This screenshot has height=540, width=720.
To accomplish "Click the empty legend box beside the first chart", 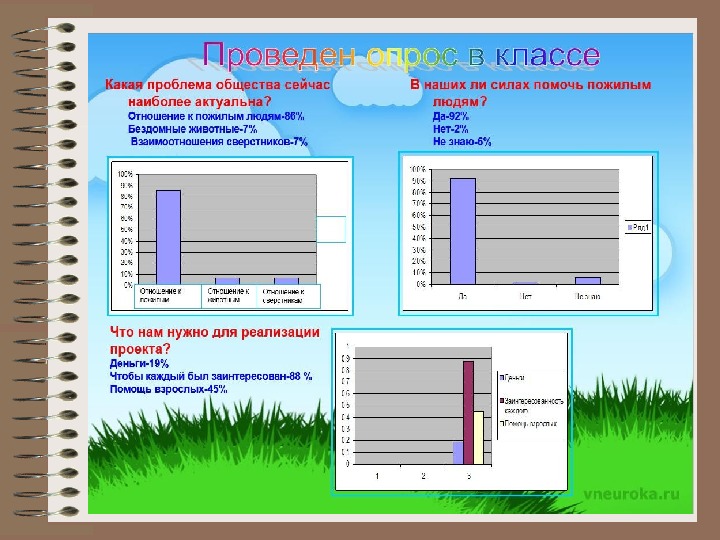I will (x=331, y=229).
